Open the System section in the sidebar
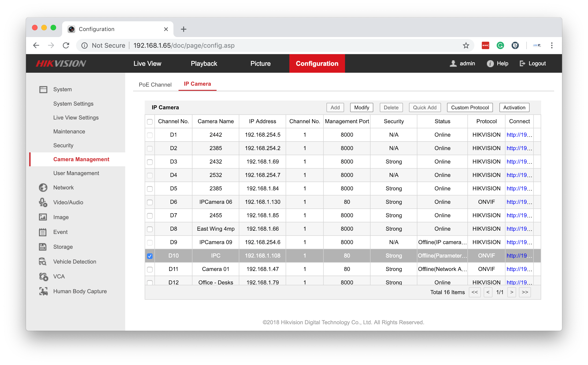This screenshot has height=365, width=588. pyautogui.click(x=62, y=89)
